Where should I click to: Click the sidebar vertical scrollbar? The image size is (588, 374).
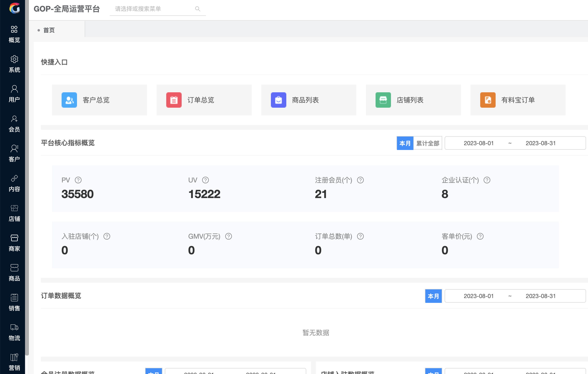click(27, 178)
